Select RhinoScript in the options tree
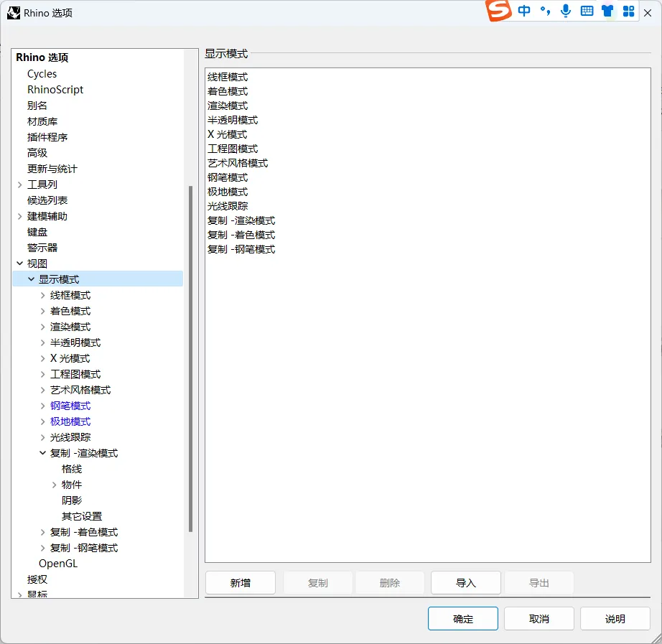Screen dimensions: 662x644 click(55, 90)
